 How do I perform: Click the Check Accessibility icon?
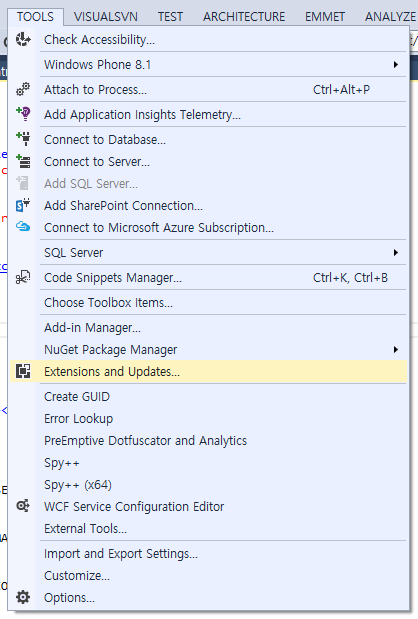pyautogui.click(x=23, y=39)
